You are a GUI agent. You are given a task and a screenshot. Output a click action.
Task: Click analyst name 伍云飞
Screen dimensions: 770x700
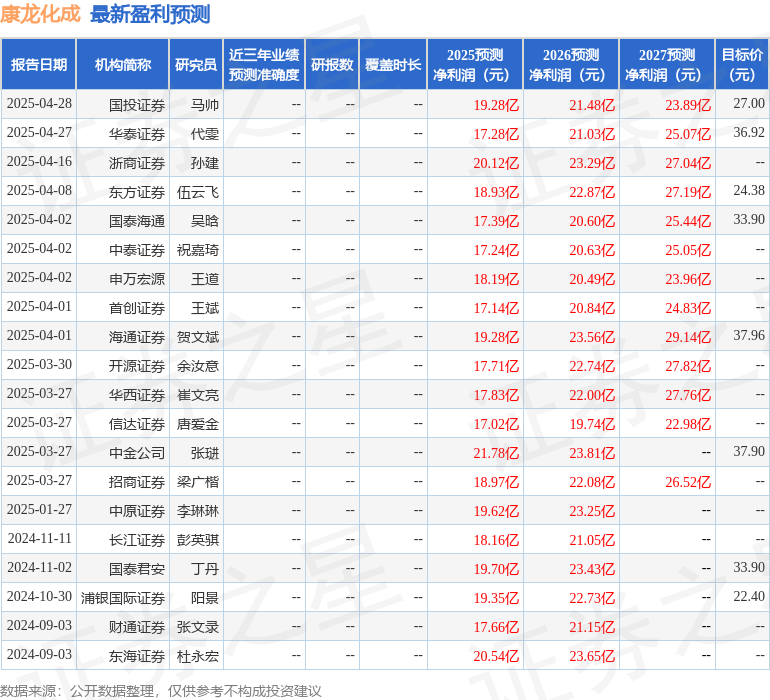pos(198,192)
